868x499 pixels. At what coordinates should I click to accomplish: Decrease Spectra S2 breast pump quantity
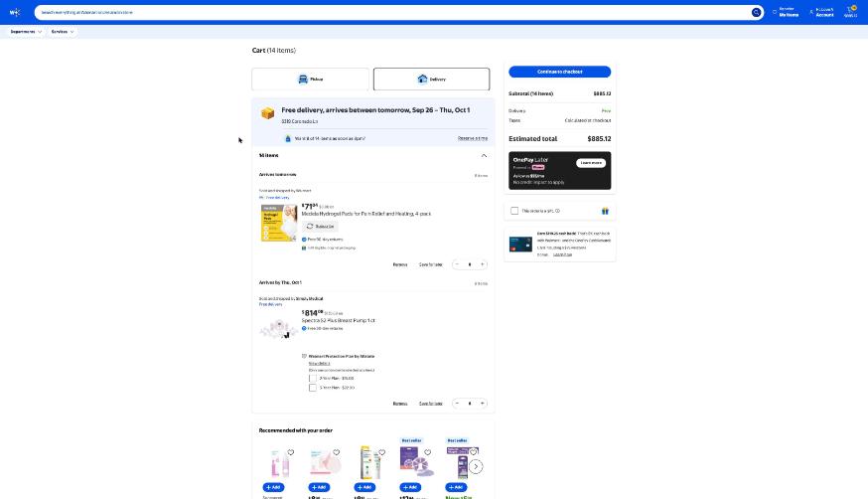457,404
